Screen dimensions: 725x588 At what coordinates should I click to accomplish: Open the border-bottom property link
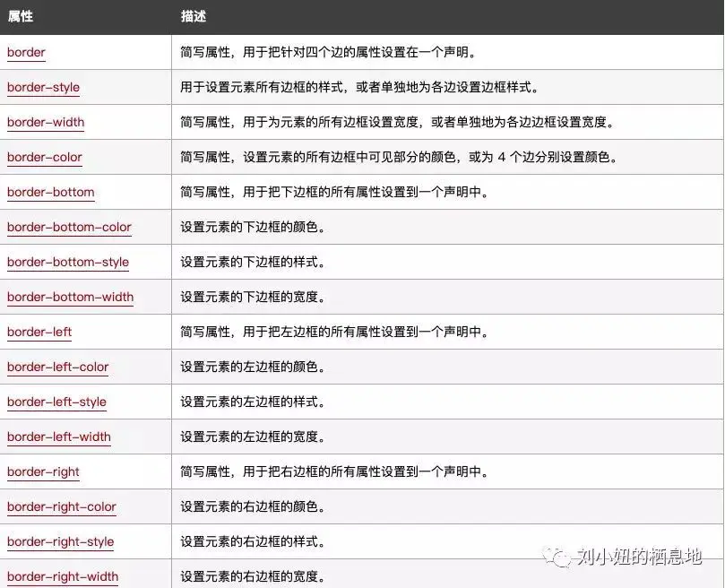[x=51, y=192]
